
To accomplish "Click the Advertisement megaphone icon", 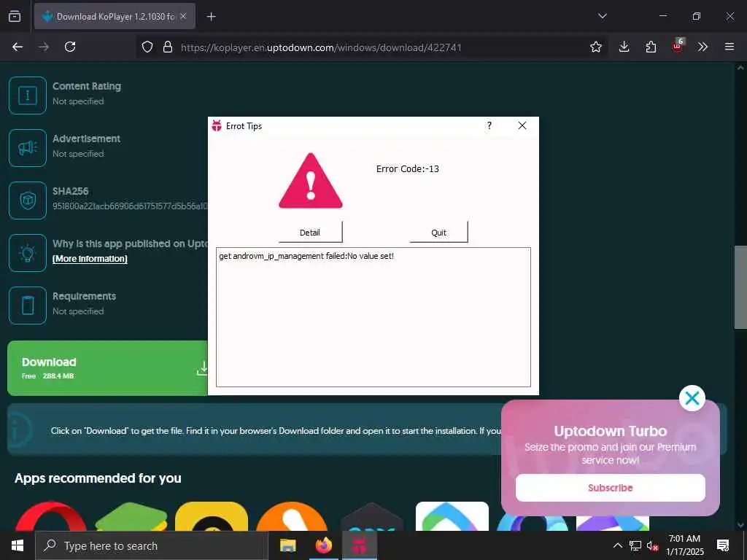I will (28, 148).
